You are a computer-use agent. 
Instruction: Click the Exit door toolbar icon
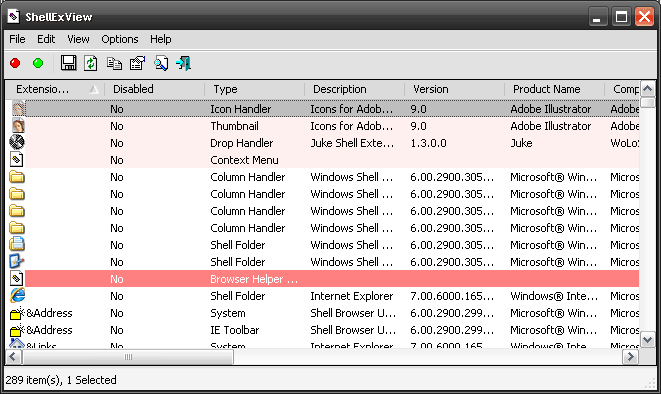pos(184,63)
